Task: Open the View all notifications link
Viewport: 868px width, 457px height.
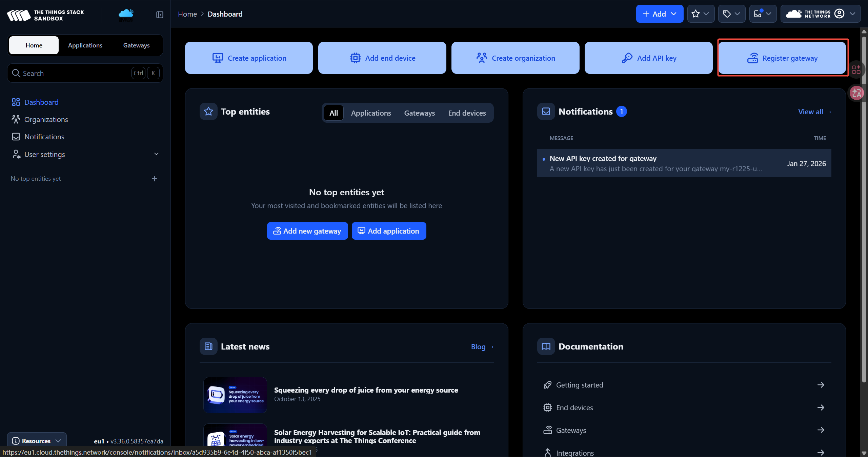Action: click(x=814, y=112)
